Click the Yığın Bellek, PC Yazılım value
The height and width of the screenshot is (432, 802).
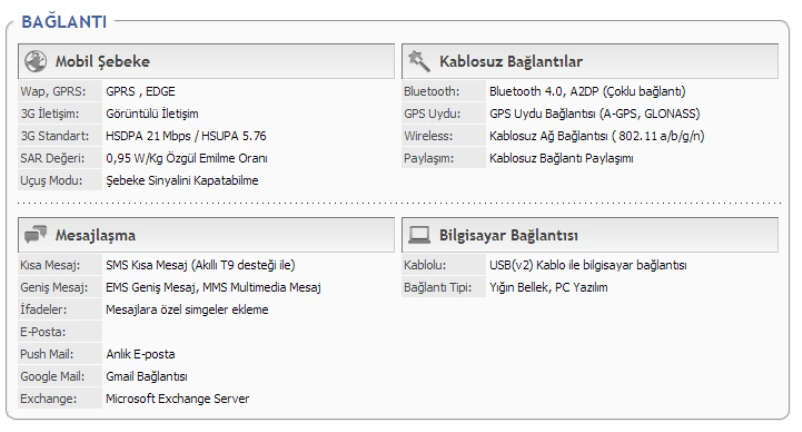[549, 288]
